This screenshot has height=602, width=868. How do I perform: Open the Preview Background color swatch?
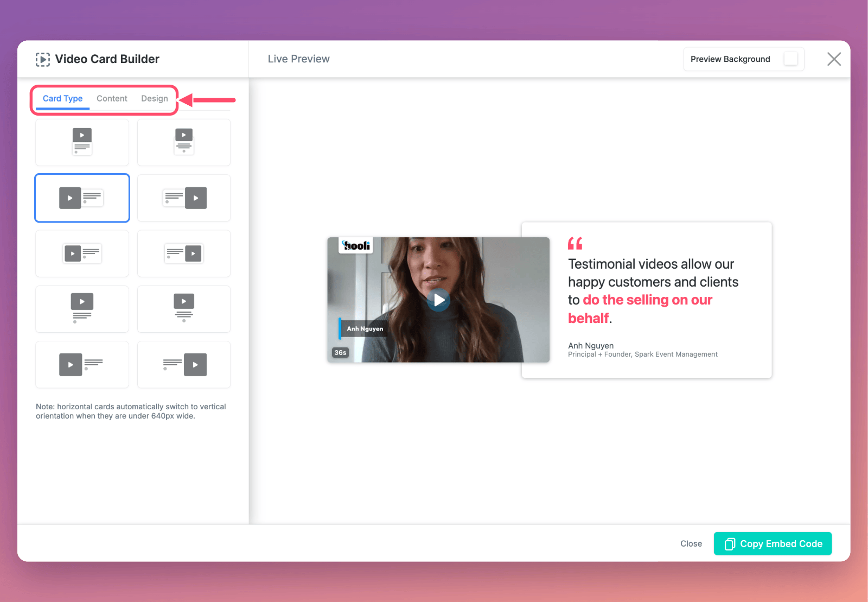791,59
